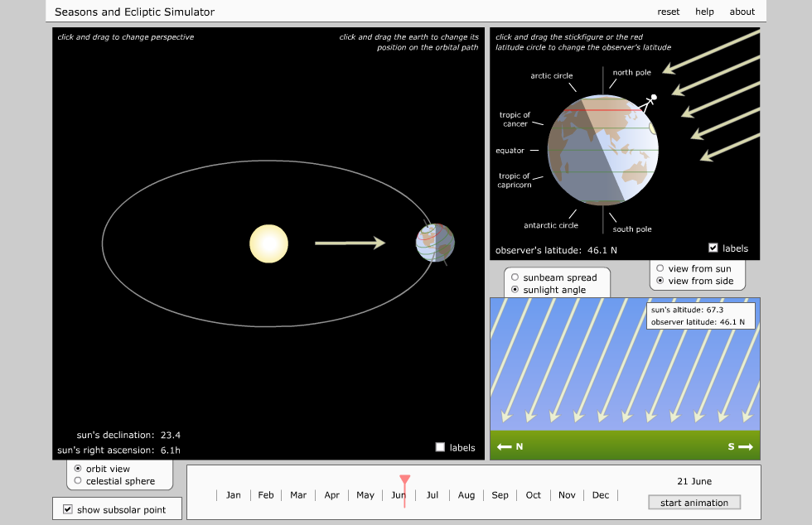Select sunbeam spread option

pos(515,277)
